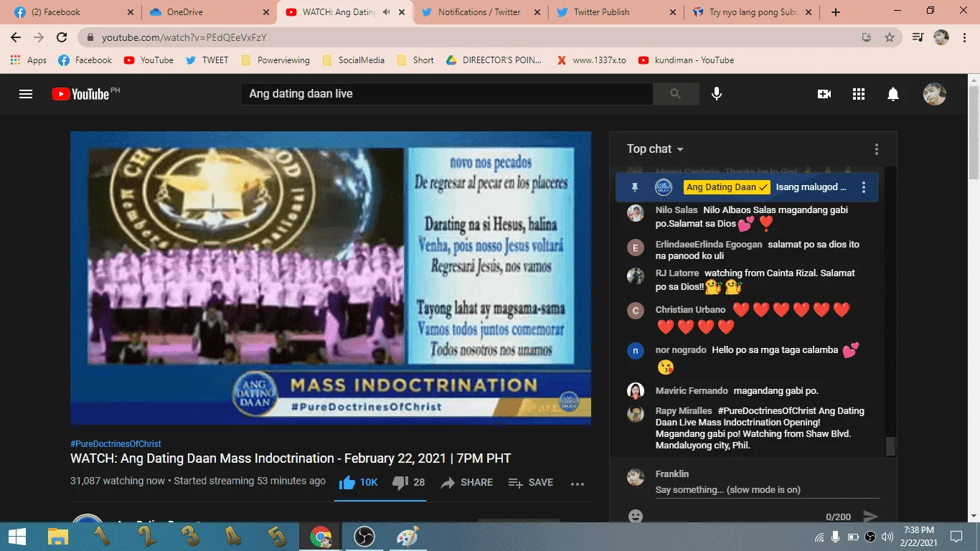
Task: Open the Apps bookmark shortcut
Action: click(x=29, y=60)
